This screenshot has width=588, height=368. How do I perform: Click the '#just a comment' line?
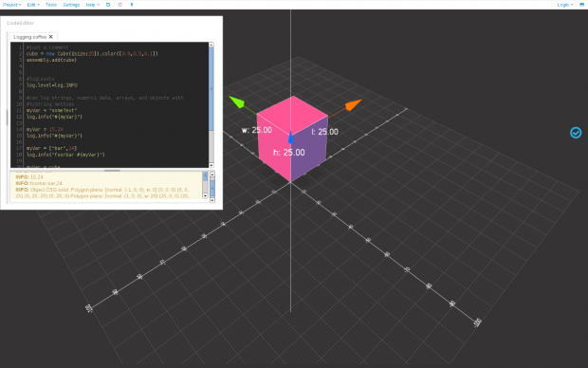[47, 47]
